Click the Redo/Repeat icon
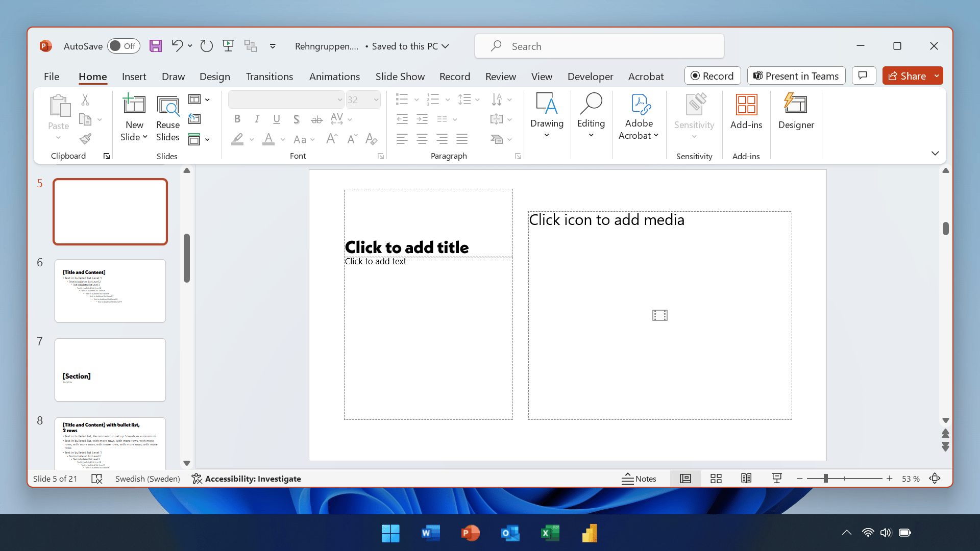This screenshot has width=980, height=551. [x=206, y=46]
